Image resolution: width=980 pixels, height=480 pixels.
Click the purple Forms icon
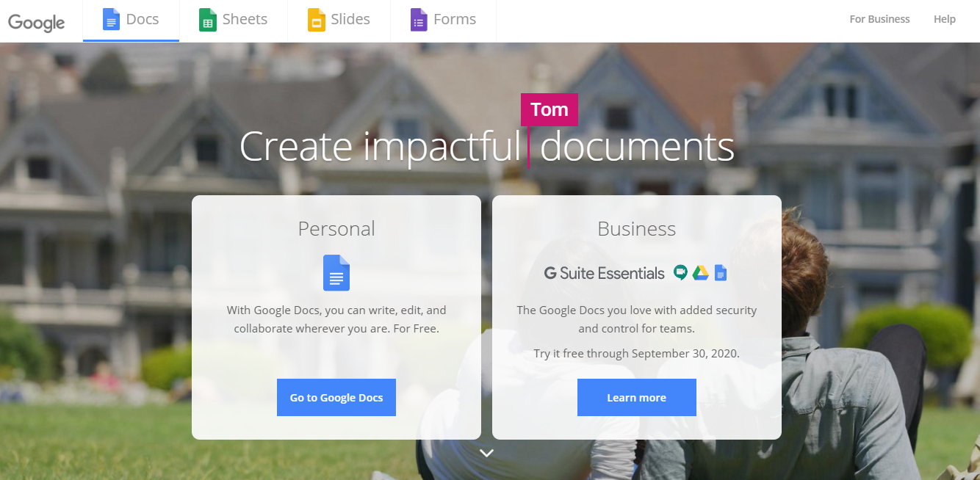coord(419,20)
